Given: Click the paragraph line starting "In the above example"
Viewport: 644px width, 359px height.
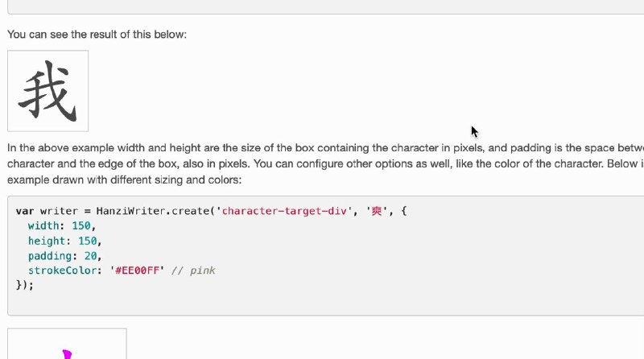Looking at the screenshot, I should click(325, 148).
